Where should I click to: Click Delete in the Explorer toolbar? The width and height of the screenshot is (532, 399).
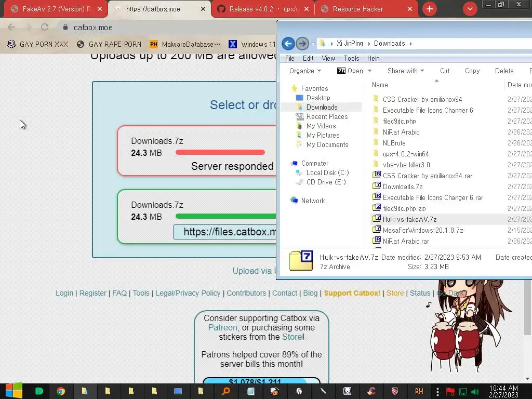coord(504,71)
